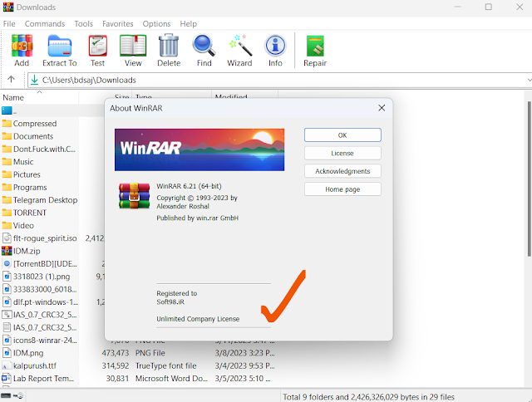Screen dimensions: 532x402
Task: Click the C:\Users\bdsaj\Downloads address field
Action: coord(278,80)
